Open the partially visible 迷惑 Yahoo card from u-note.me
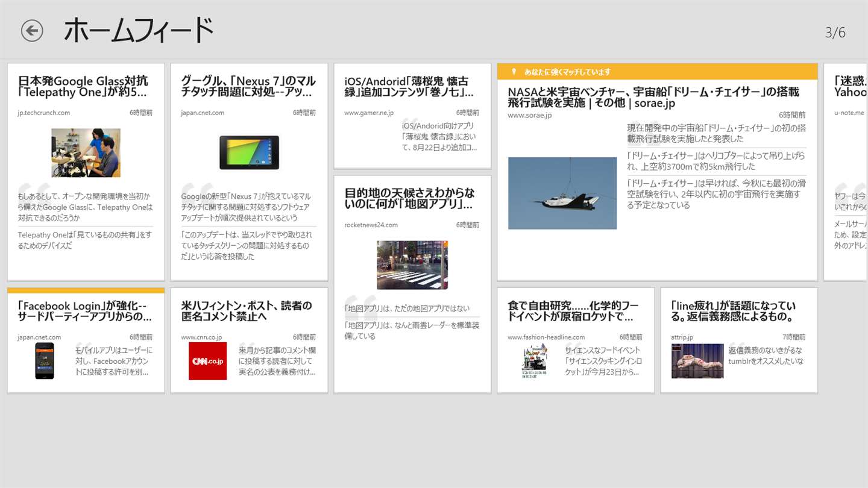 click(x=846, y=172)
